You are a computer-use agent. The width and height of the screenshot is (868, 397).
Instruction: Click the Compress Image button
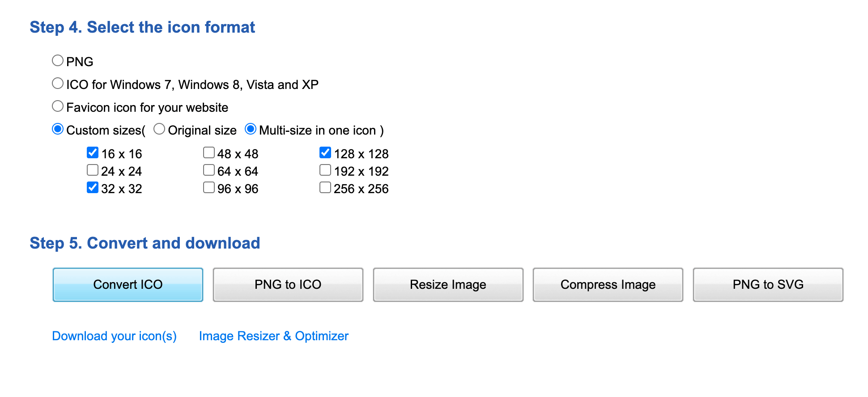(608, 285)
